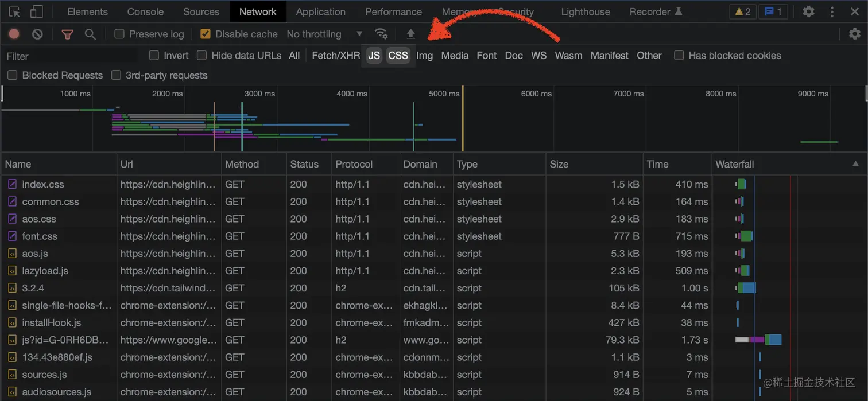Image resolution: width=868 pixels, height=401 pixels.
Task: Open the Lighthouse tab
Action: 586,11
